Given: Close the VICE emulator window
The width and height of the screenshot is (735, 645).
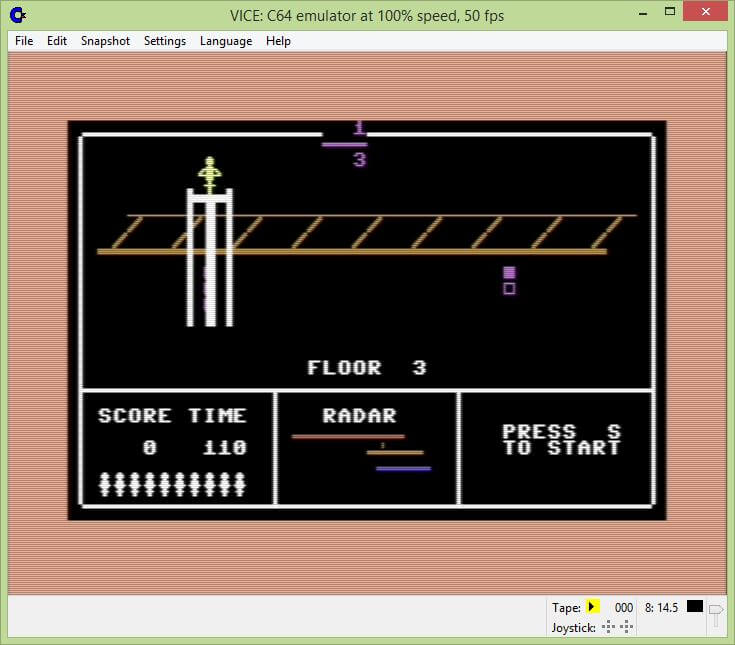Looking at the screenshot, I should tap(705, 11).
